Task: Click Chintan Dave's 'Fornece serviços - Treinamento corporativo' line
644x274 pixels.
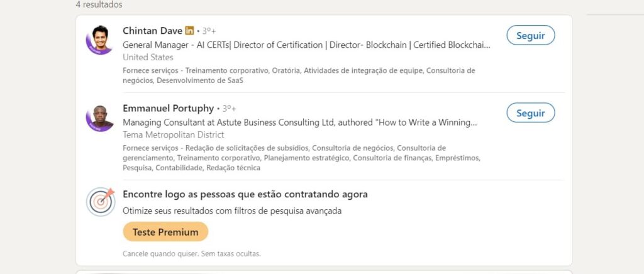Action: [x=299, y=75]
